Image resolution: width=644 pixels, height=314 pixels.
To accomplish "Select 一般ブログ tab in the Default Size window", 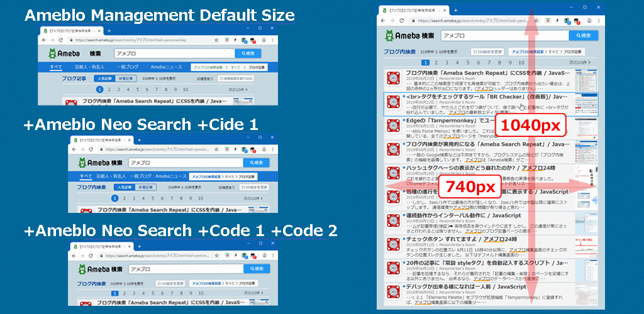I will 127,67.
